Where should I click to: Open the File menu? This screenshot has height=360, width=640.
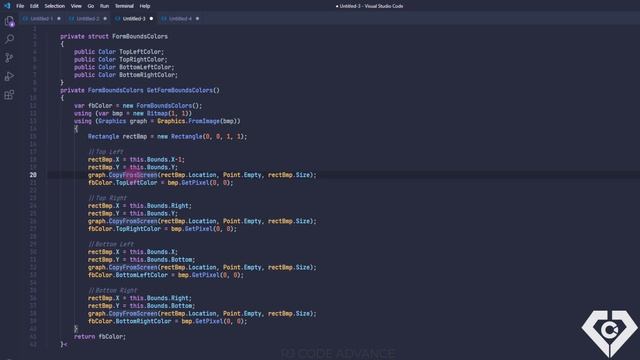(x=20, y=6)
